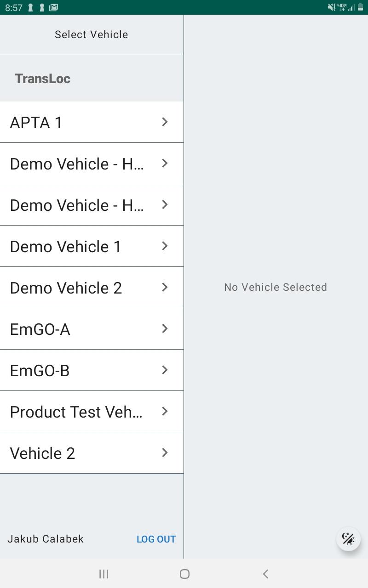This screenshot has width=368, height=588.
Task: Tap the muted sound status icon
Action: 331,7
